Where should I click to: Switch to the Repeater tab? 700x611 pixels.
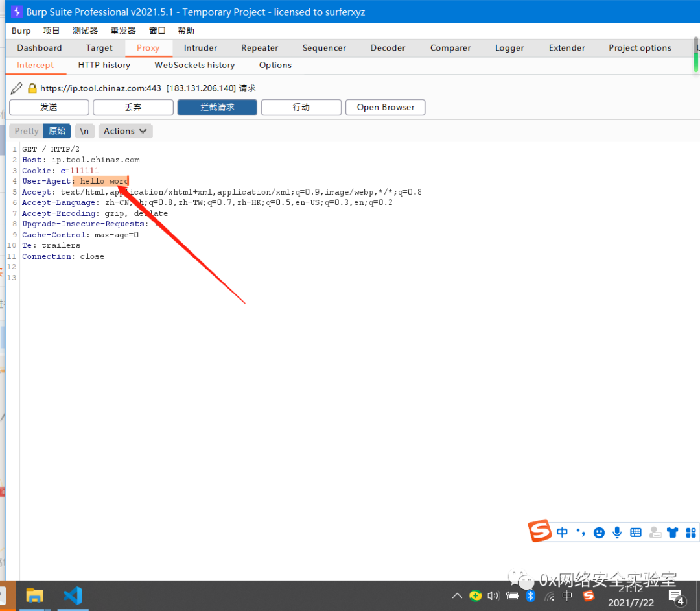click(260, 48)
